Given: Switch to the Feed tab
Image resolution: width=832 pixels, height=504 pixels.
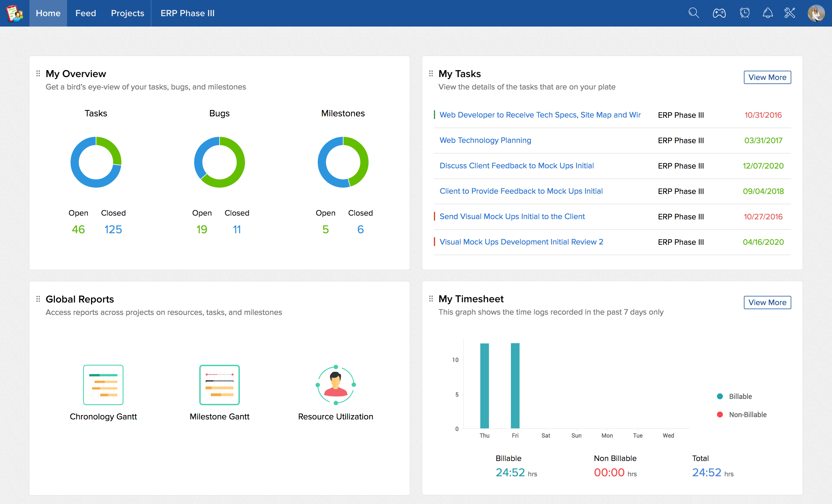Looking at the screenshot, I should [x=86, y=13].
